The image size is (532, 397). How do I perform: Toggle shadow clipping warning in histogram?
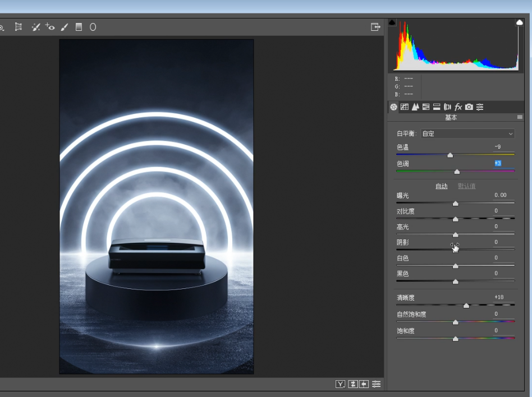(392, 22)
